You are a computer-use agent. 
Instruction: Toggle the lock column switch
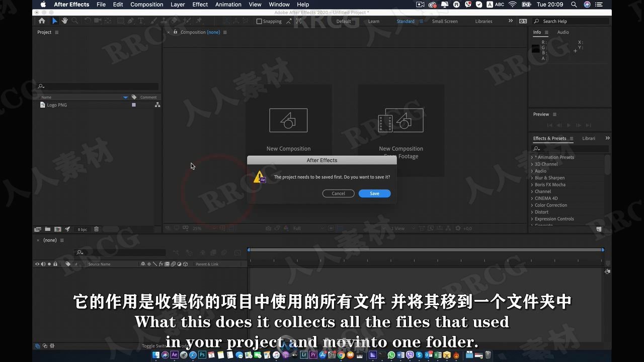click(x=55, y=264)
